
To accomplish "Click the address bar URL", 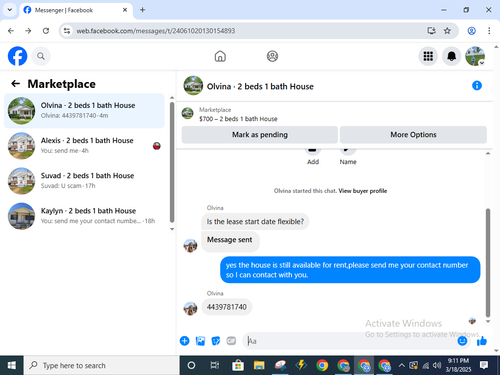I will click(x=156, y=31).
